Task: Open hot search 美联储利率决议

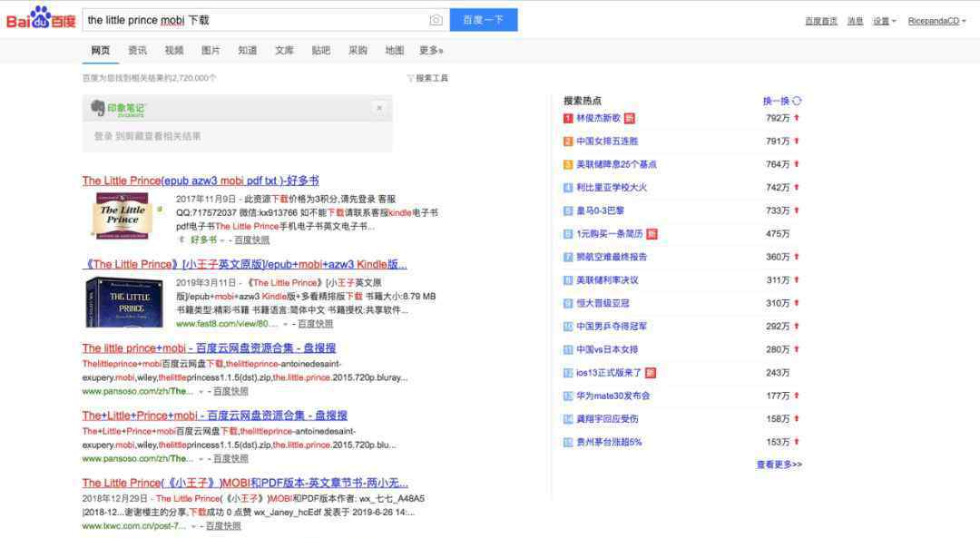Action: pos(607,280)
